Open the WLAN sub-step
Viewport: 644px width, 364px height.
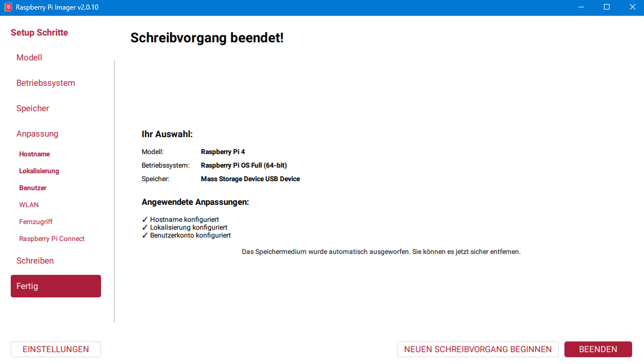[29, 205]
